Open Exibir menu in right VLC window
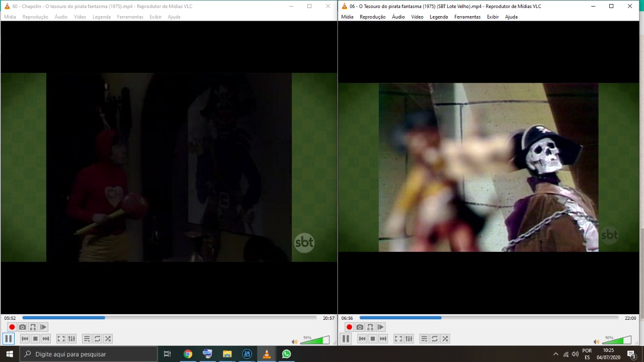 point(493,17)
